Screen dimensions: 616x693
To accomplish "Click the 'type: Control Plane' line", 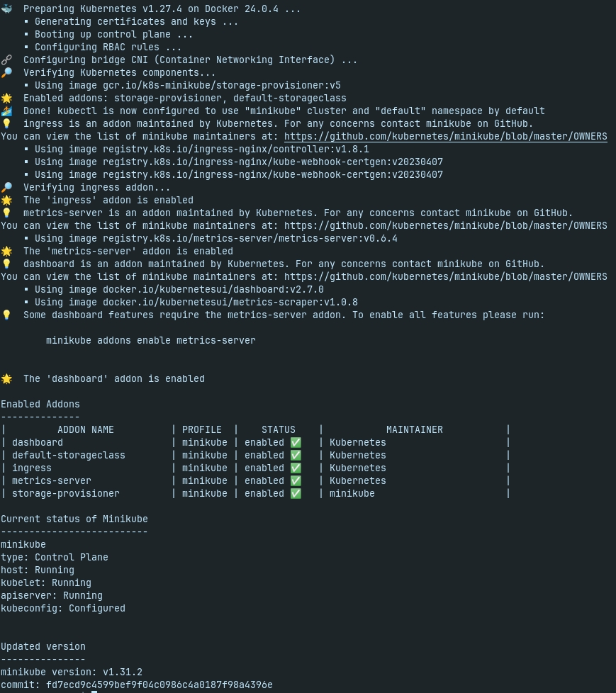I will tap(55, 558).
